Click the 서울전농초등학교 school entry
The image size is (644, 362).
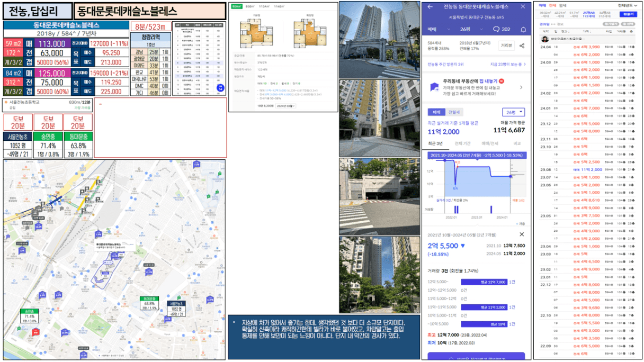pos(48,104)
